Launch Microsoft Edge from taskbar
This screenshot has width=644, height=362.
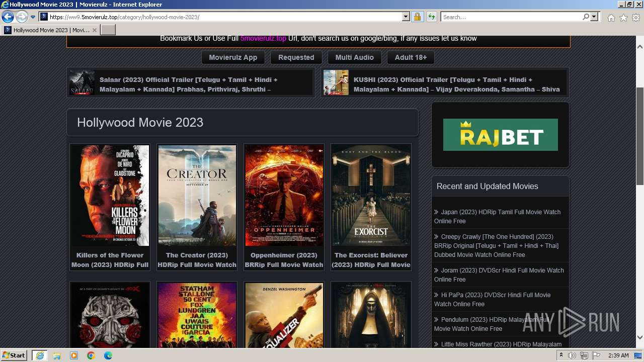coord(108,355)
